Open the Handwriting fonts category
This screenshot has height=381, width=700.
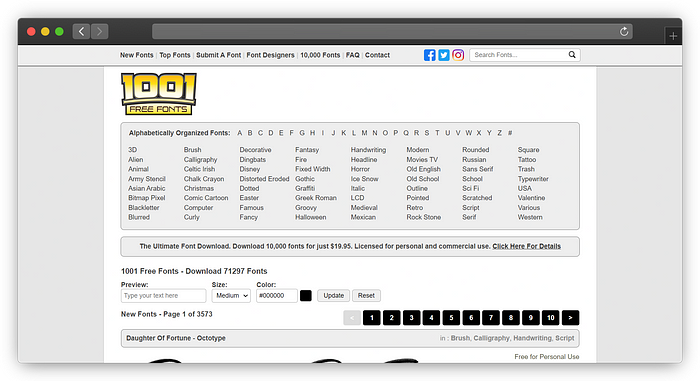click(x=368, y=150)
